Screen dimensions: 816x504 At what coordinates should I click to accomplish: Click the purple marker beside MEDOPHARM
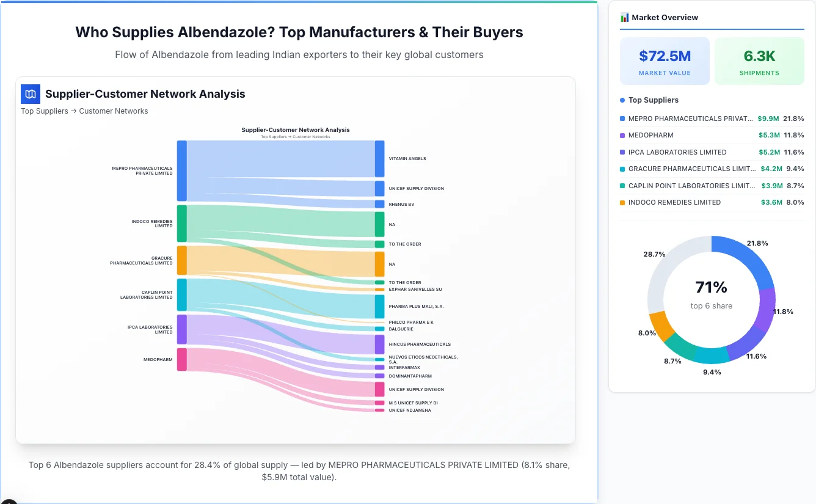[621, 135]
